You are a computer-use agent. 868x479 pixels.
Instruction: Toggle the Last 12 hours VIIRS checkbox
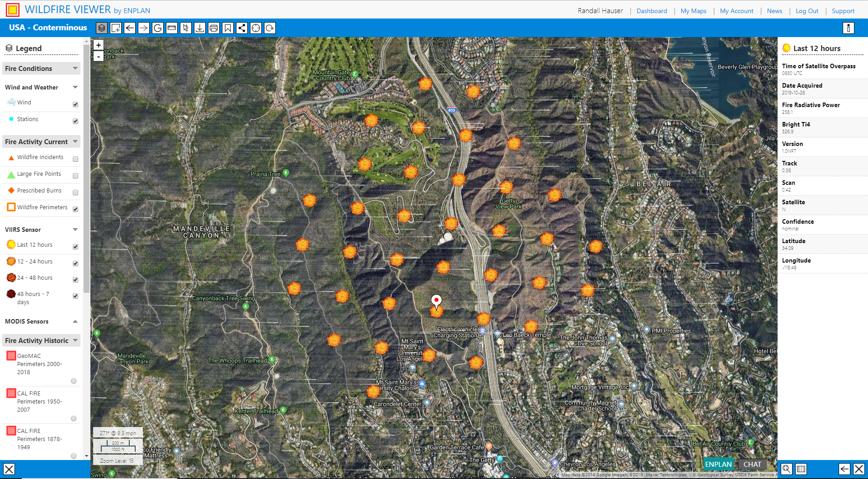pyautogui.click(x=75, y=247)
